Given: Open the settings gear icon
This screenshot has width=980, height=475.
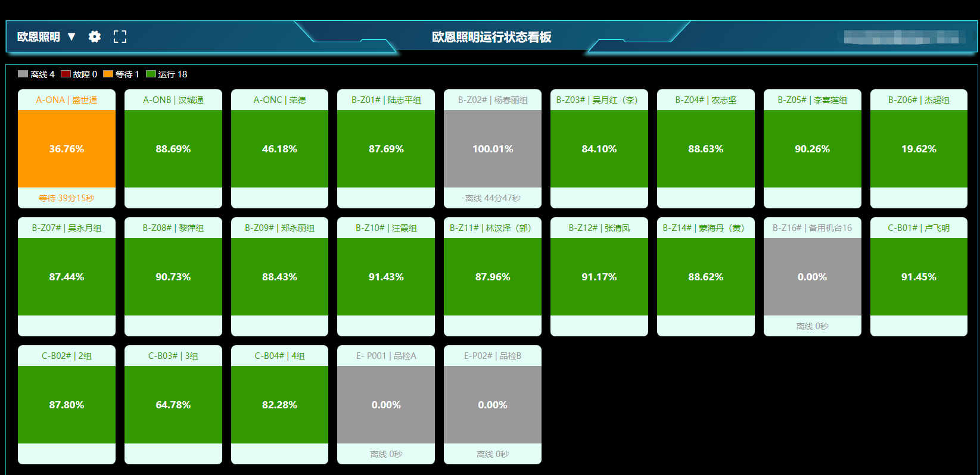Looking at the screenshot, I should (x=94, y=37).
